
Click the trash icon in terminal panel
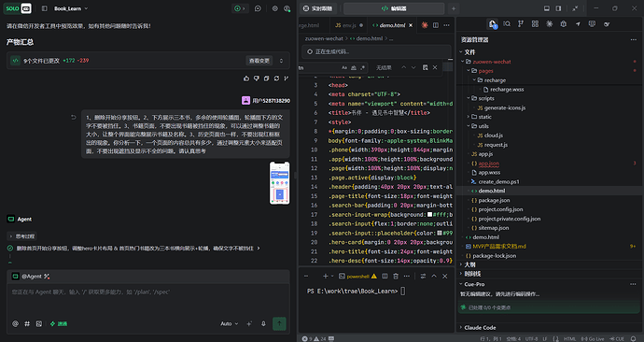396,277
